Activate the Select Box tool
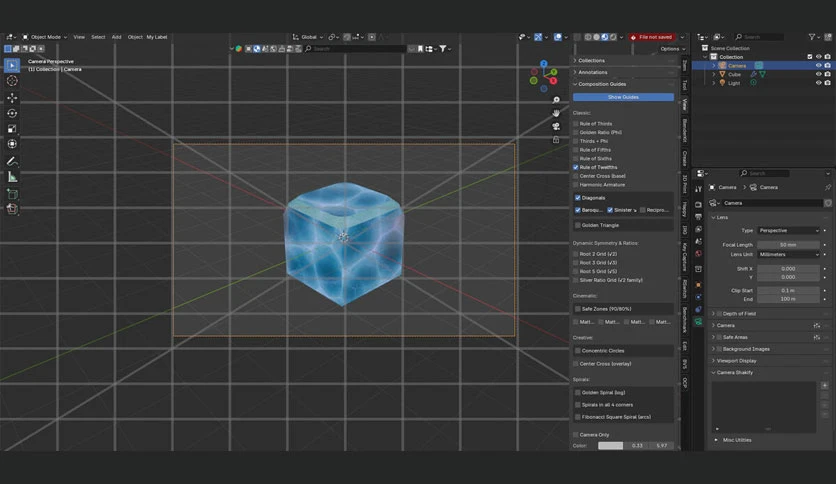This screenshot has width=836, height=484. (12, 66)
